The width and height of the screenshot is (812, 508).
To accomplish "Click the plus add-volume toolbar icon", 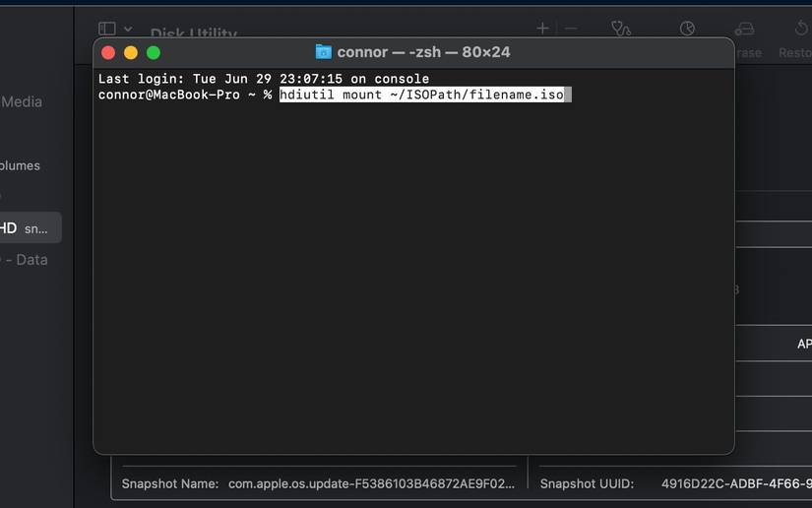I will [542, 29].
